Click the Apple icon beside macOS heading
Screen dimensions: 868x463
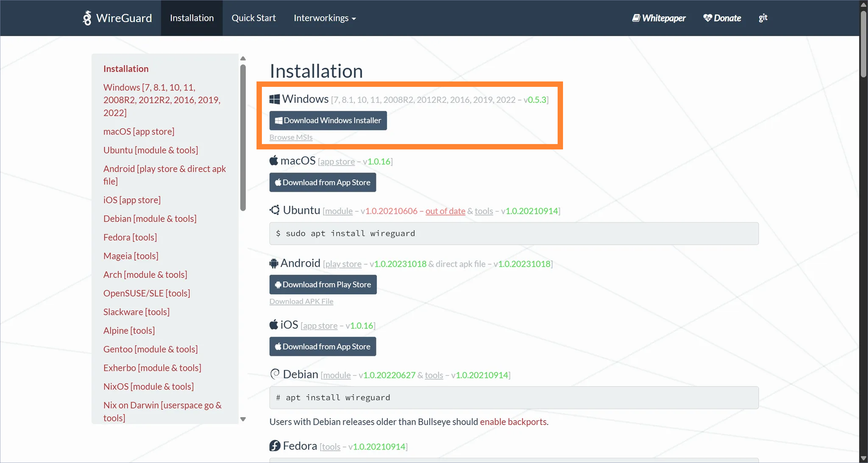click(274, 161)
